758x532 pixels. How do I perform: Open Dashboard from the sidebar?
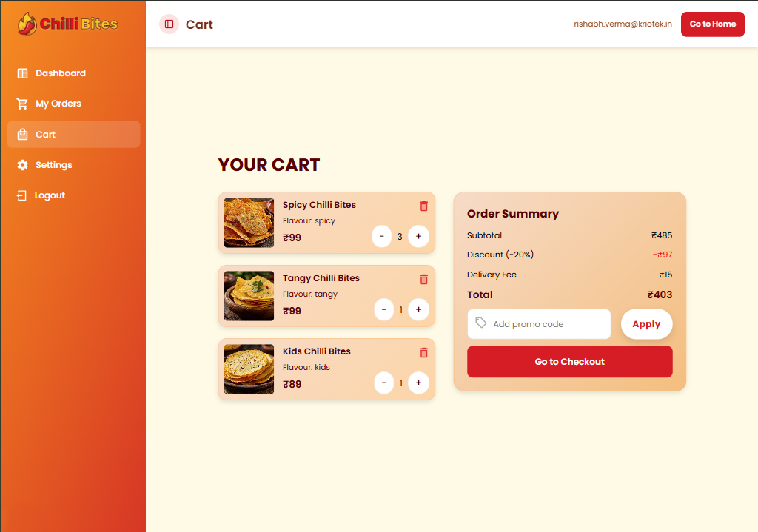[x=60, y=73]
